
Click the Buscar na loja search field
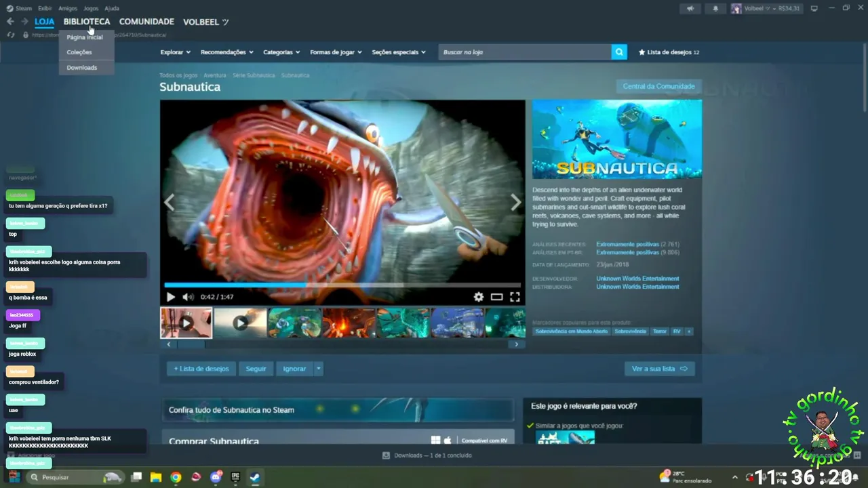525,52
